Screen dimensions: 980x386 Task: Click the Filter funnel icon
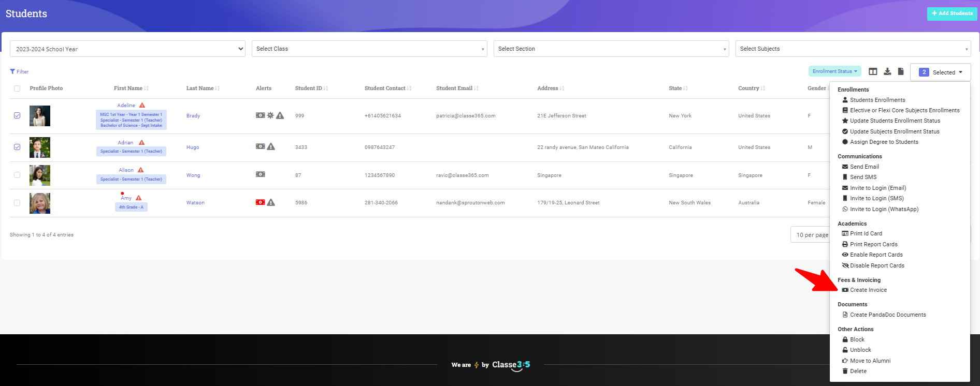[x=12, y=72]
